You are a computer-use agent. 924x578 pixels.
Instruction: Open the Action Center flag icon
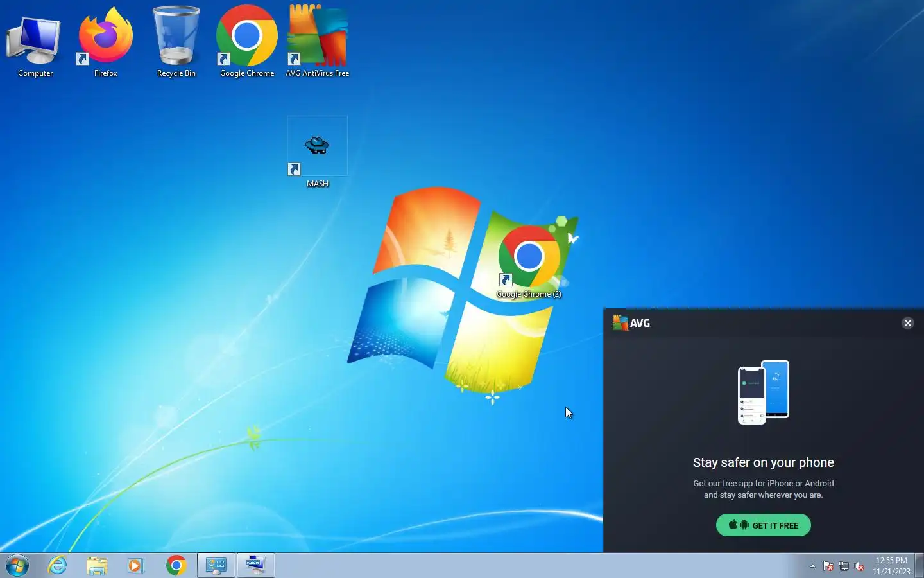coord(828,566)
